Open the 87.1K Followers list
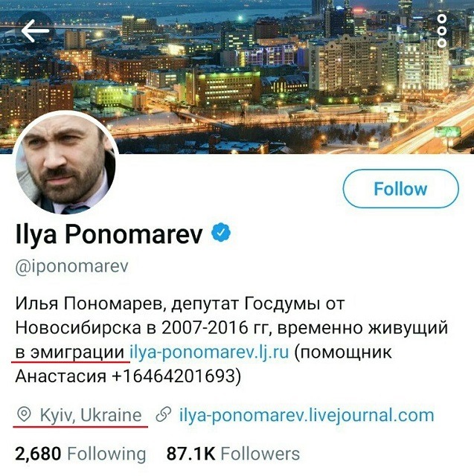Screen dimensions: 474x476 pos(233,454)
